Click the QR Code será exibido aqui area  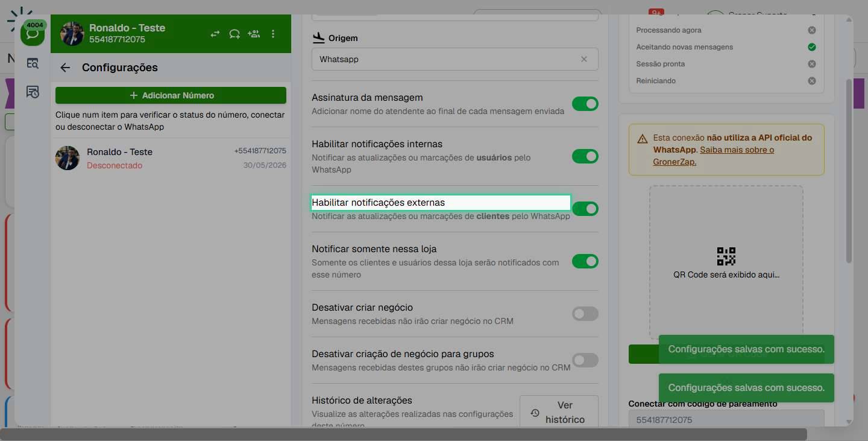726,262
